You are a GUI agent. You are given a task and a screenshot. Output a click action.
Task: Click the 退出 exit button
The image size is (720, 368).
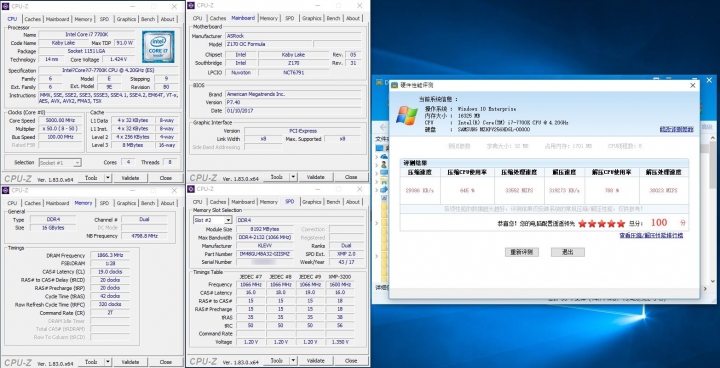pyautogui.click(x=568, y=252)
